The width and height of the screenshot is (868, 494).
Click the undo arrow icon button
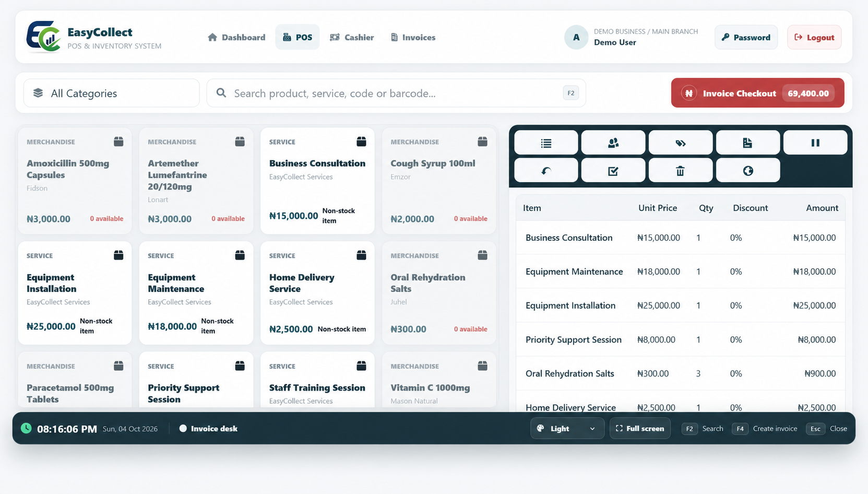(546, 170)
